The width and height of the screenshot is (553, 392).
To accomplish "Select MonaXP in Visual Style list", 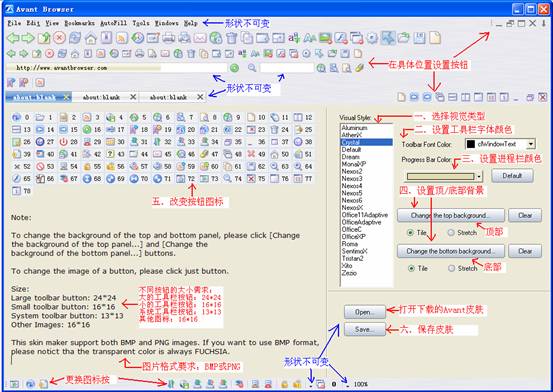I will click(366, 164).
